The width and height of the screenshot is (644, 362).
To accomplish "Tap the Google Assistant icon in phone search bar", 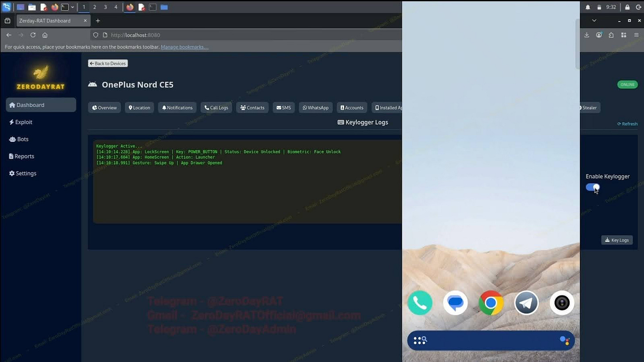I will coord(564,340).
